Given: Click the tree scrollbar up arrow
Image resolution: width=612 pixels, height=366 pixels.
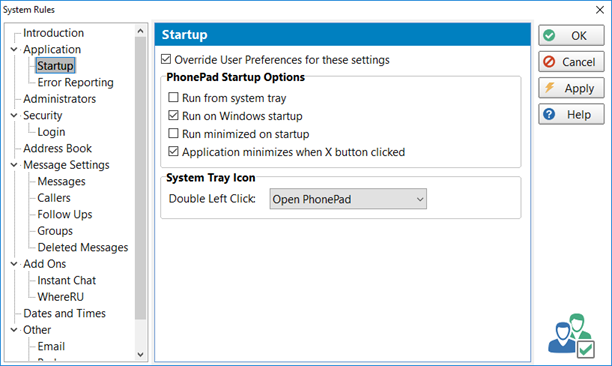Looking at the screenshot, I should click(141, 31).
